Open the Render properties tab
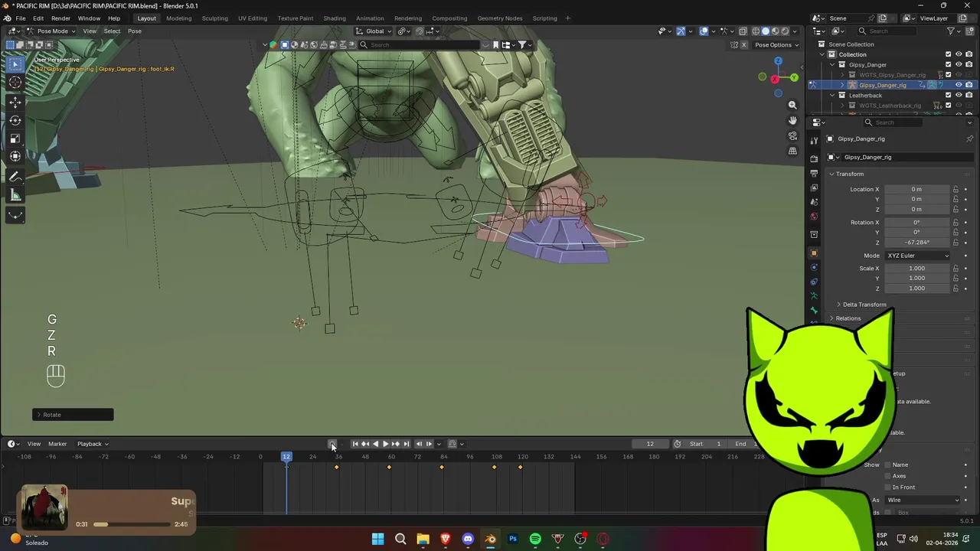The width and height of the screenshot is (980, 551). point(814,159)
